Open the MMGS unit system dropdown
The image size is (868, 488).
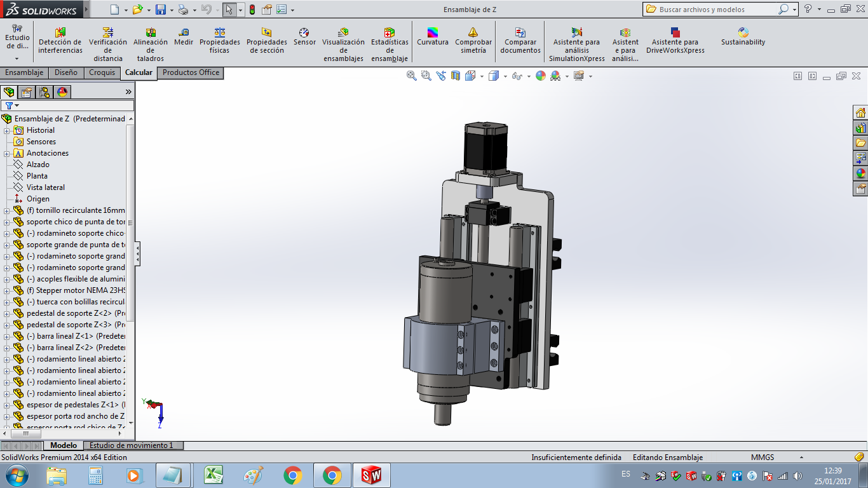[801, 457]
